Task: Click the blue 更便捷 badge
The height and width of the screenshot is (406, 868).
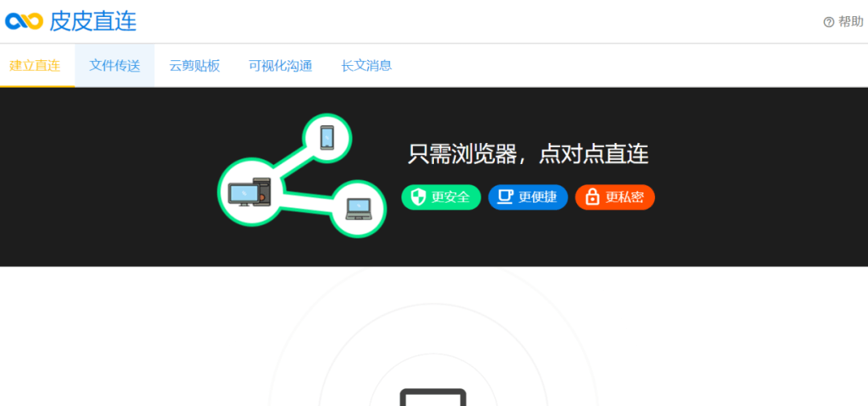Action: point(528,197)
